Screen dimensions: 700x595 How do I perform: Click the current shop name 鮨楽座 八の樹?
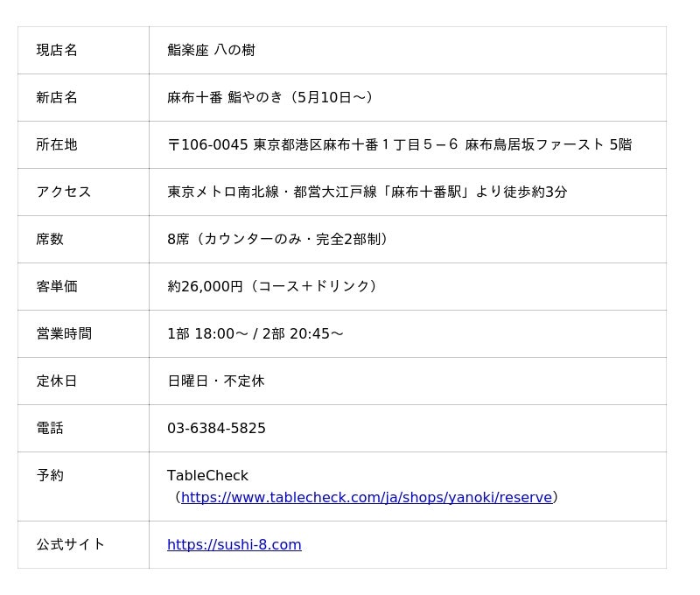coord(211,51)
